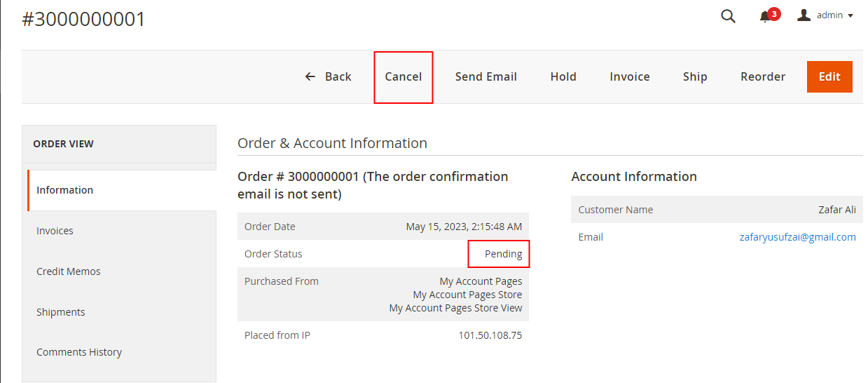Click the Order # 3000000001 subheading

tap(373, 185)
